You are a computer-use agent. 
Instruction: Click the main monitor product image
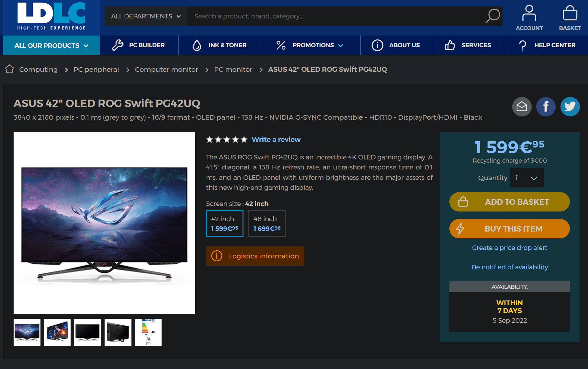[x=104, y=223]
